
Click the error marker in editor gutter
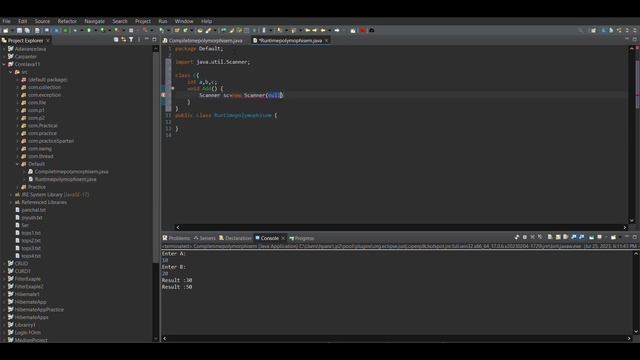pos(164,95)
